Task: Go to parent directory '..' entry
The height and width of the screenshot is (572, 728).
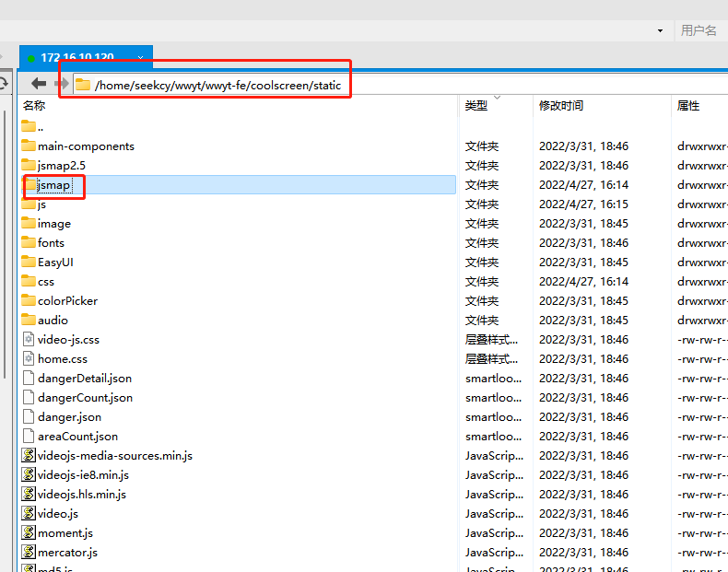Action: [x=32, y=126]
